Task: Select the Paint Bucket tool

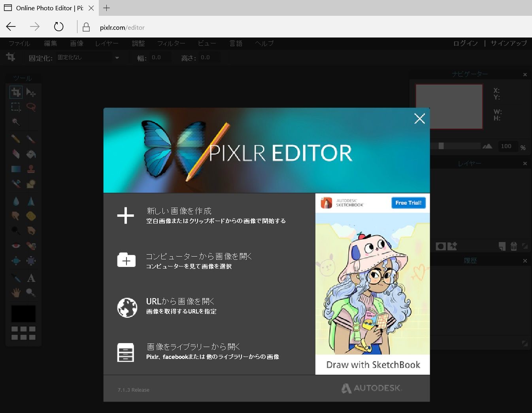Action: 31,154
